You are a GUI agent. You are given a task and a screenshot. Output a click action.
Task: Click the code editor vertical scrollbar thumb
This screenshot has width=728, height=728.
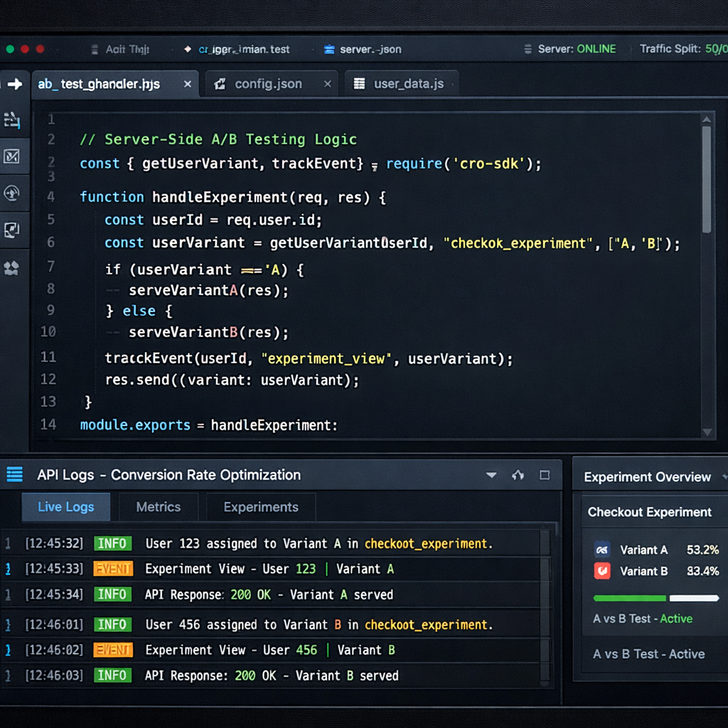(x=707, y=179)
